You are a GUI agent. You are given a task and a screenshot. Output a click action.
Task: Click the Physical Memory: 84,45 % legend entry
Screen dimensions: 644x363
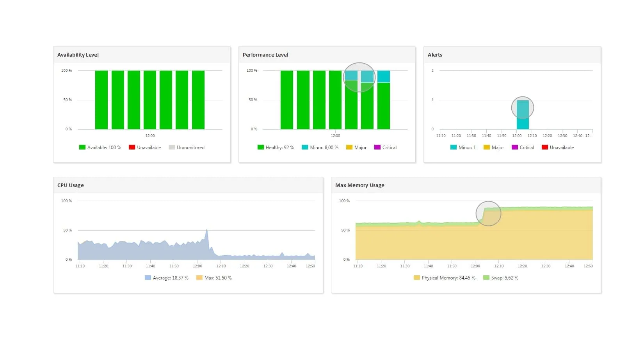[444, 278]
